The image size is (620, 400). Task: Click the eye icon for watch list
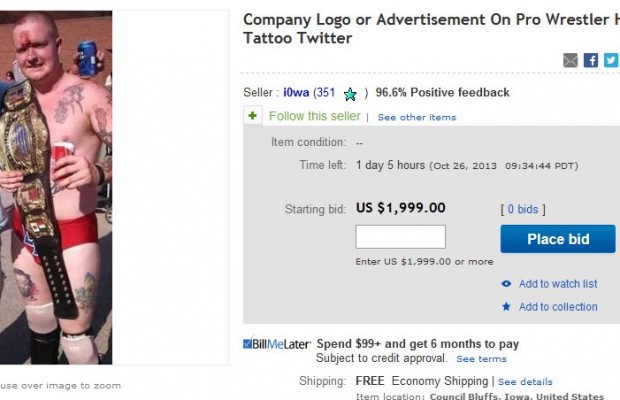tap(507, 284)
